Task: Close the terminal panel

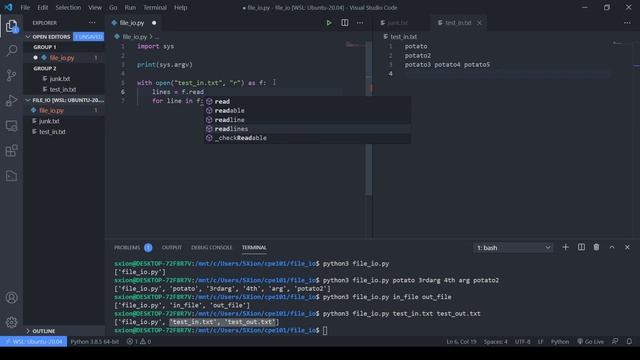Action: tap(627, 247)
